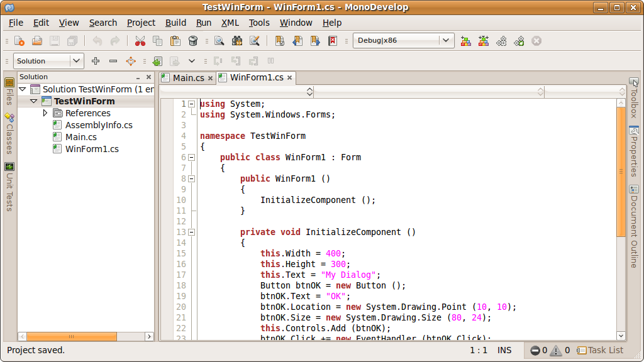Open the Debug|x86 configuration dropdown
The height and width of the screenshot is (362, 644).
404,40
